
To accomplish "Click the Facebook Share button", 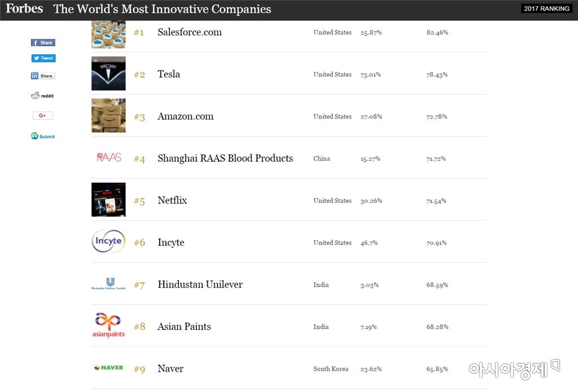I will point(43,43).
